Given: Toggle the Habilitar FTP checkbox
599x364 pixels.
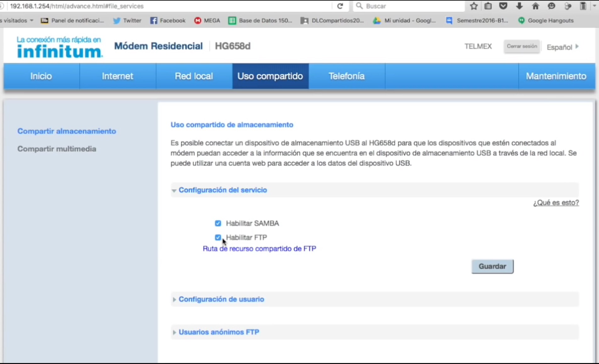Looking at the screenshot, I should tap(218, 237).
